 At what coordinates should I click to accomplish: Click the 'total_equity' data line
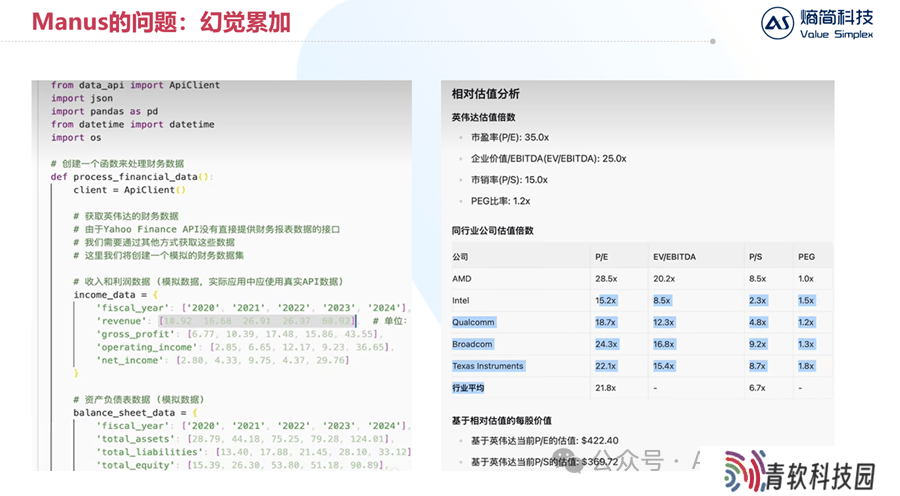tap(242, 466)
